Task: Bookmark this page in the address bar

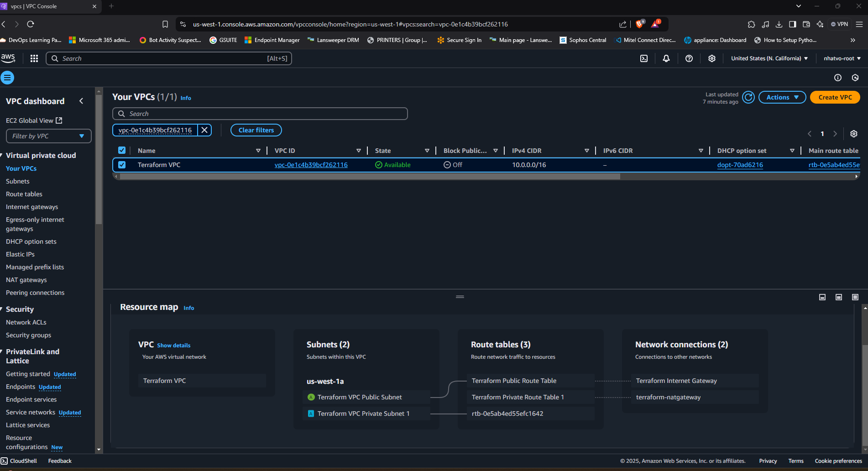Action: tap(165, 24)
